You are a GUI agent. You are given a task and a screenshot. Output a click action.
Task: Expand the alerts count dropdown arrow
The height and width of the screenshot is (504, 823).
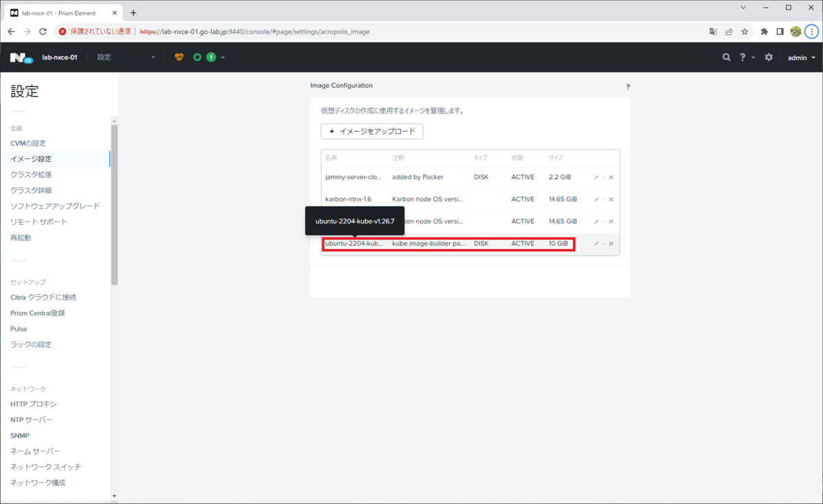click(x=223, y=58)
